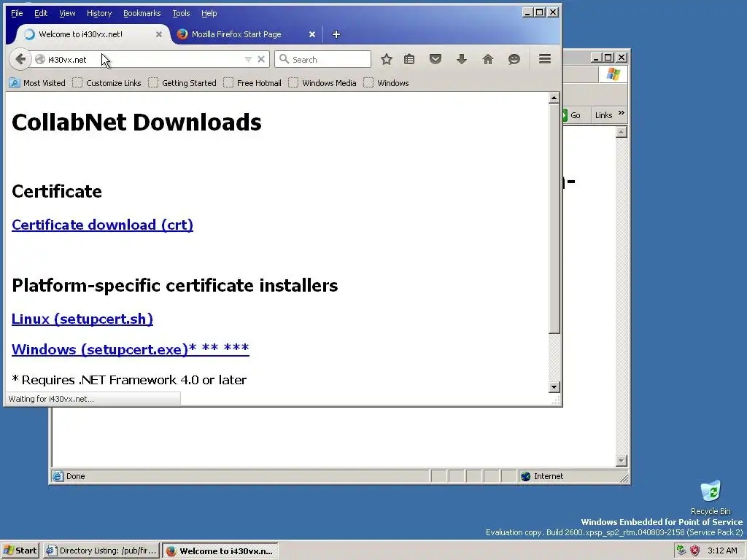
Task: Open the Hello chat smiley icon
Action: pos(514,59)
